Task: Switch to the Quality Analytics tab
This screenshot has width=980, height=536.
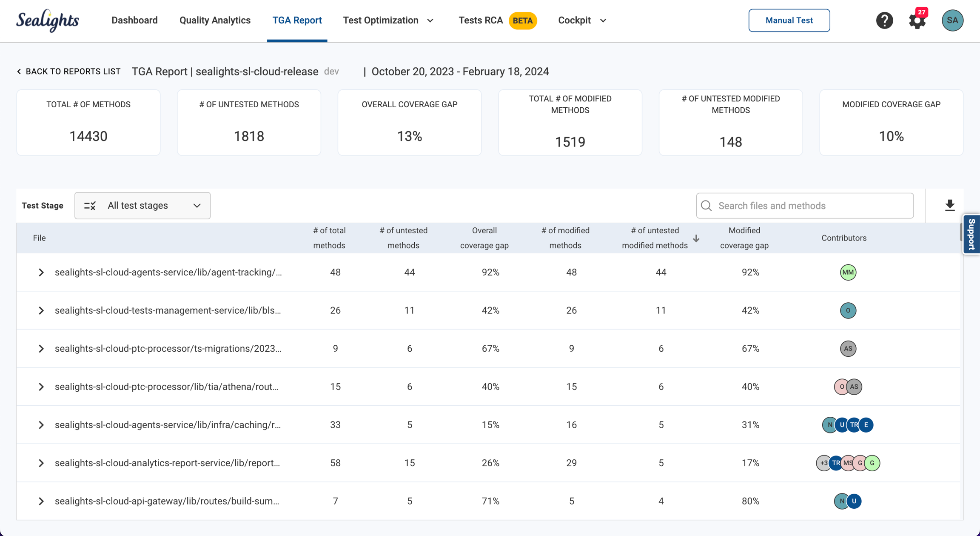Action: point(215,20)
